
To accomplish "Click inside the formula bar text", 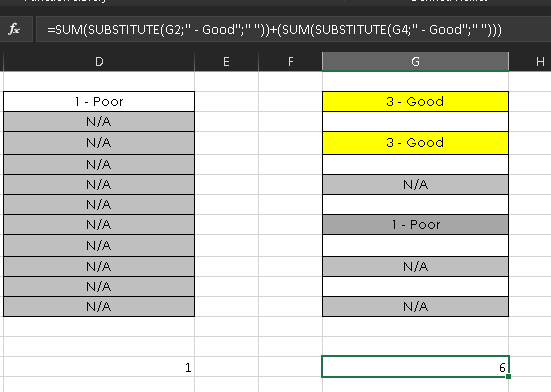I will click(274, 30).
